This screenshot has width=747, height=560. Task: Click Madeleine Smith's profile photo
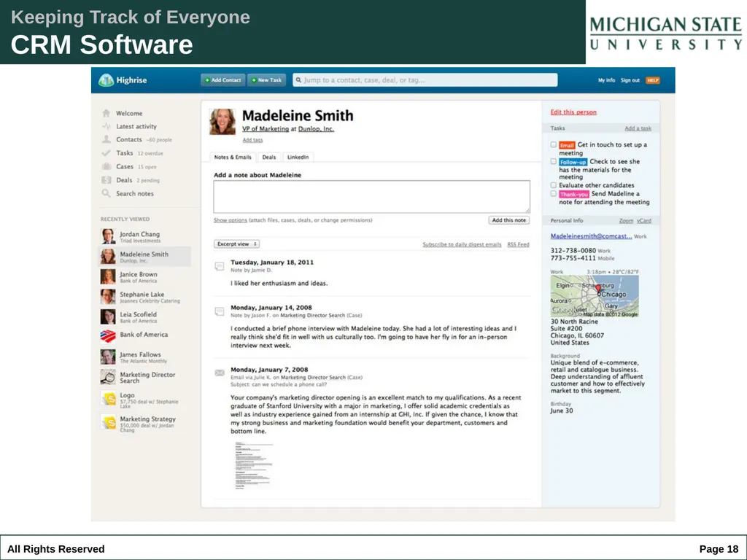point(222,122)
